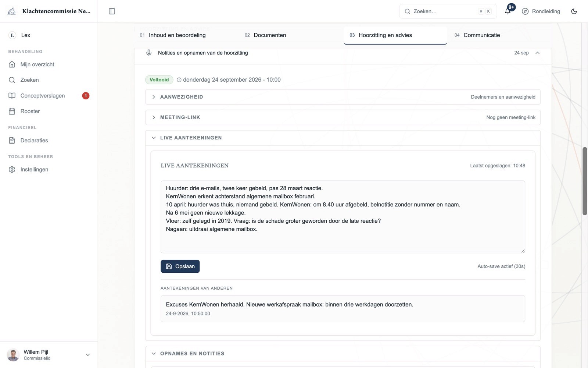Open Rooster in sidebar
The height and width of the screenshot is (368, 588).
49,111
